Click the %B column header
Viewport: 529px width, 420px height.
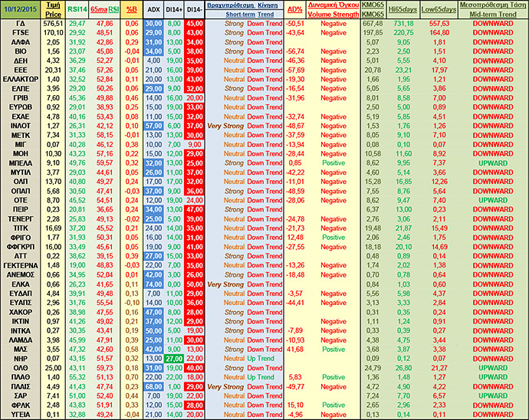point(131,10)
